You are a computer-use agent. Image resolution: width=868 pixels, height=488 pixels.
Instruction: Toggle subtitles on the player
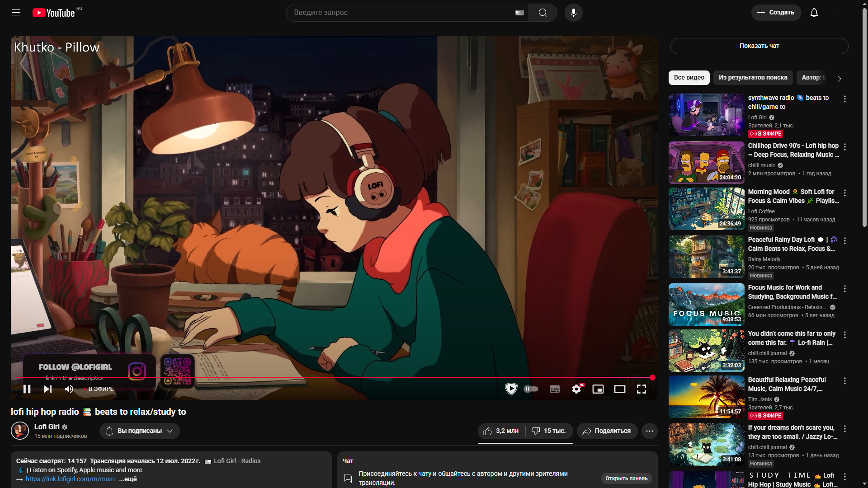(x=555, y=389)
